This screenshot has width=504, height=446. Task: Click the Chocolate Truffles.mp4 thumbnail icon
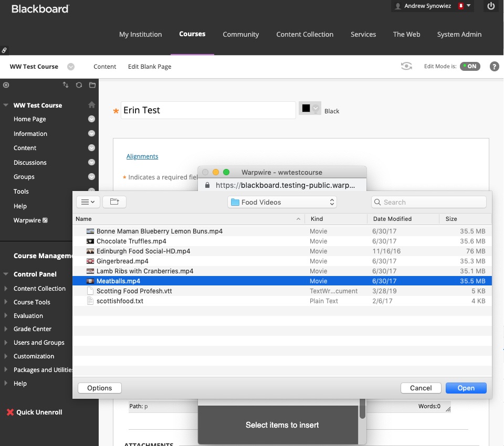[x=90, y=241]
